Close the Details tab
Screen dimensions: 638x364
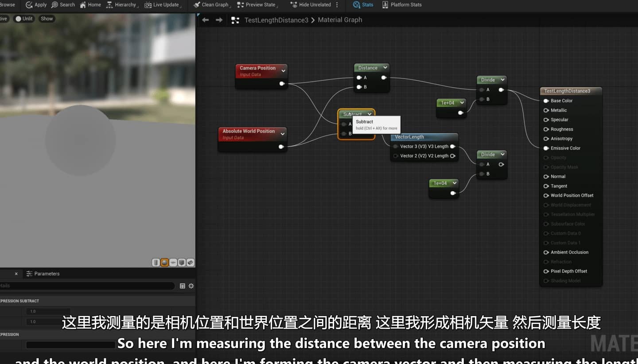16,274
